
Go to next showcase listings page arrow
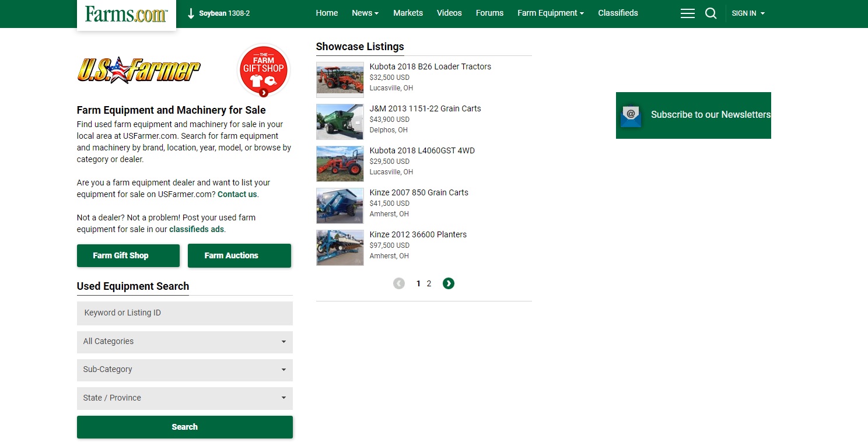coord(448,283)
